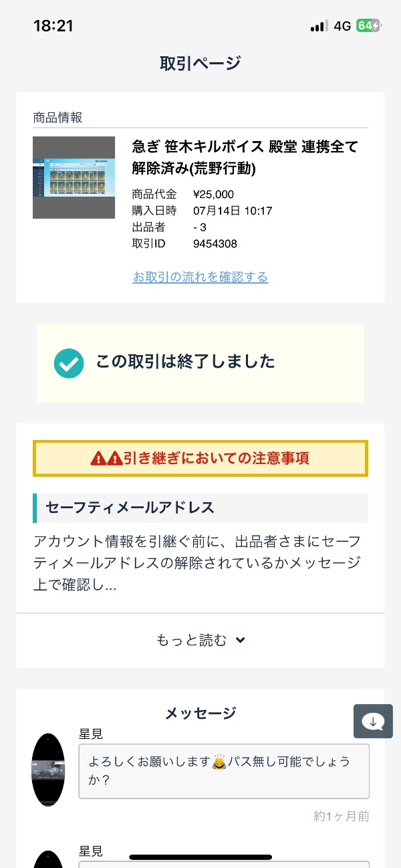
Task: Open お取引の流れを確認する link
Action: [200, 277]
